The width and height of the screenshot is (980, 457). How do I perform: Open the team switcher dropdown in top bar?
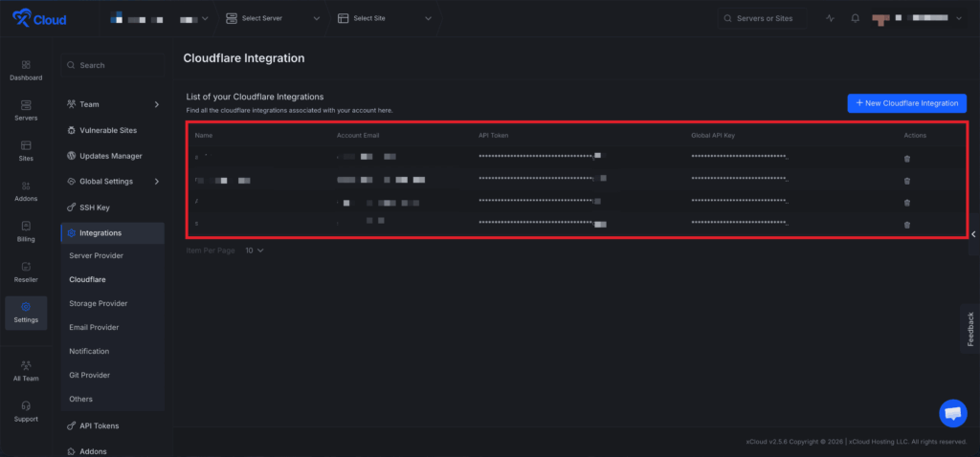[x=160, y=19]
